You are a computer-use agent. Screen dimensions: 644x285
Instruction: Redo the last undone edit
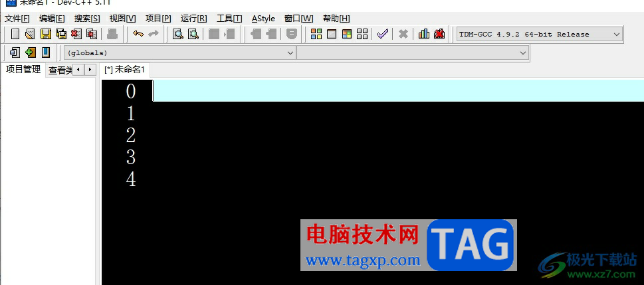point(154,34)
